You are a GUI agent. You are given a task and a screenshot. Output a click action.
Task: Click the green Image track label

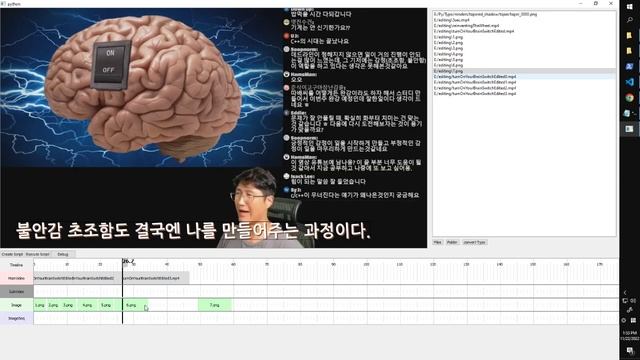pyautogui.click(x=17, y=305)
